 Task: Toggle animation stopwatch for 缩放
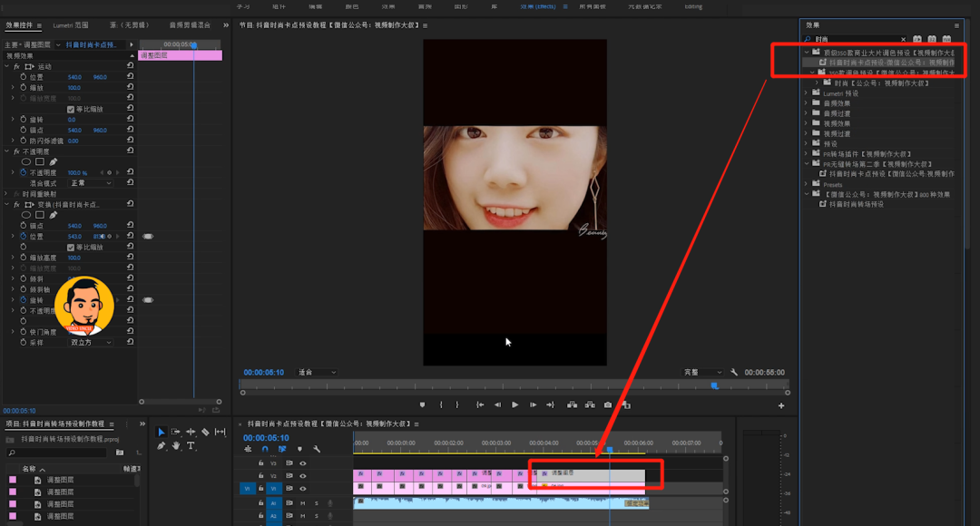(23, 87)
